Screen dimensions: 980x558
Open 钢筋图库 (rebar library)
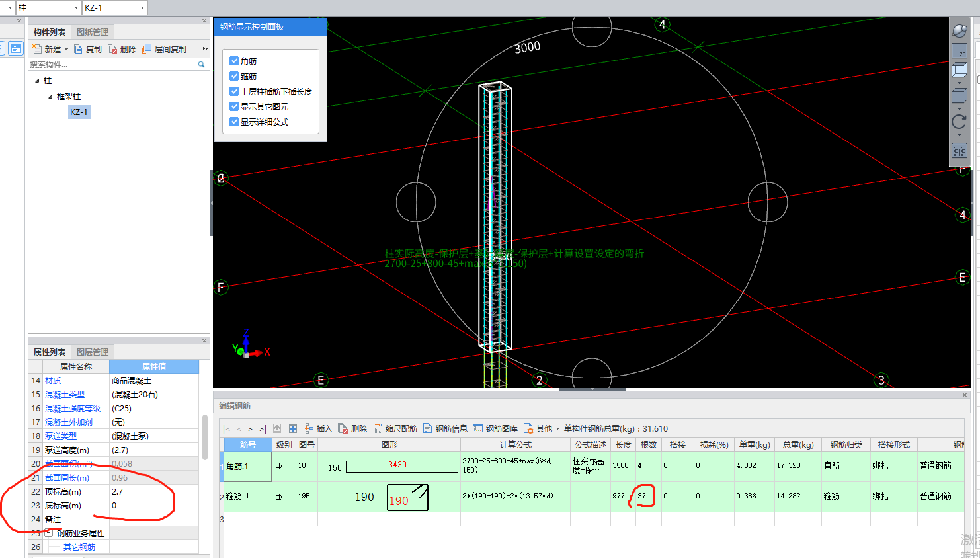(x=495, y=428)
